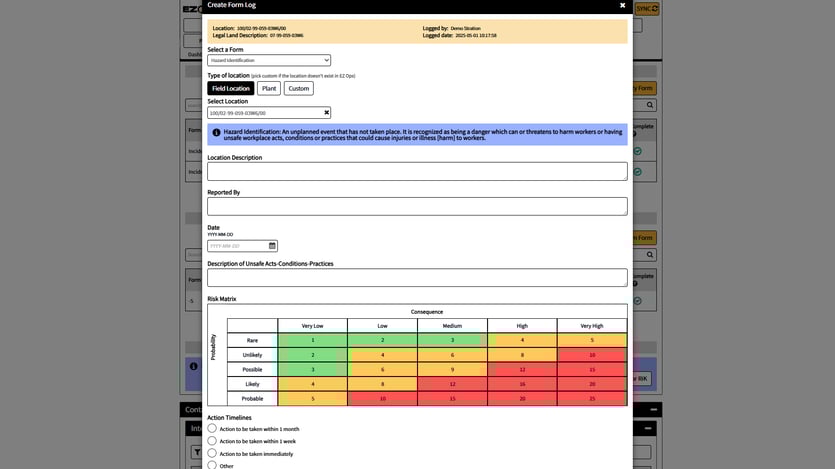The image size is (835, 469).
Task: Open the date picker calendar icon
Action: [272, 246]
